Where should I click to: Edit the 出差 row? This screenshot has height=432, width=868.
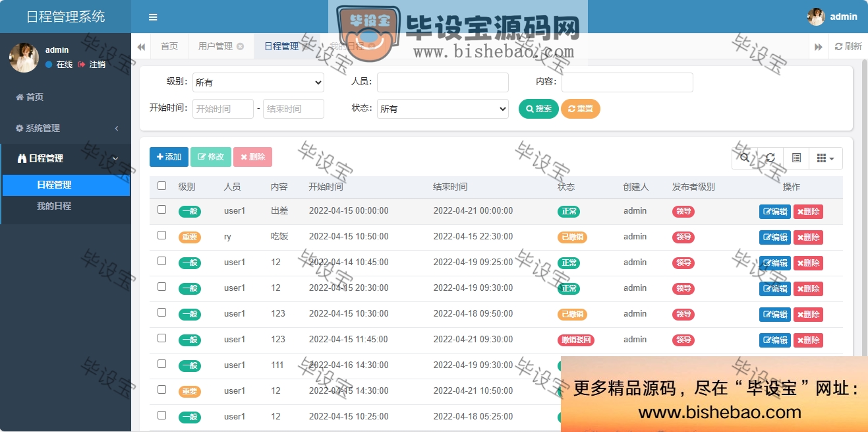[x=775, y=212]
